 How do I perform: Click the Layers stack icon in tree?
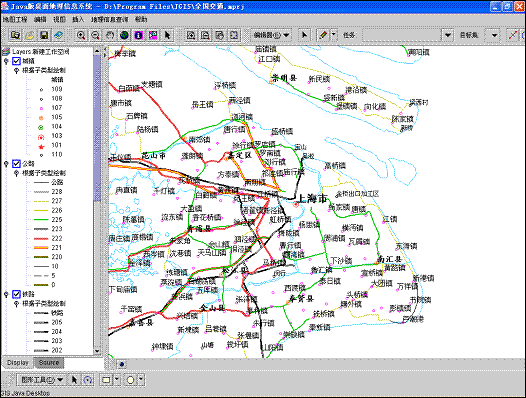(x=6, y=52)
